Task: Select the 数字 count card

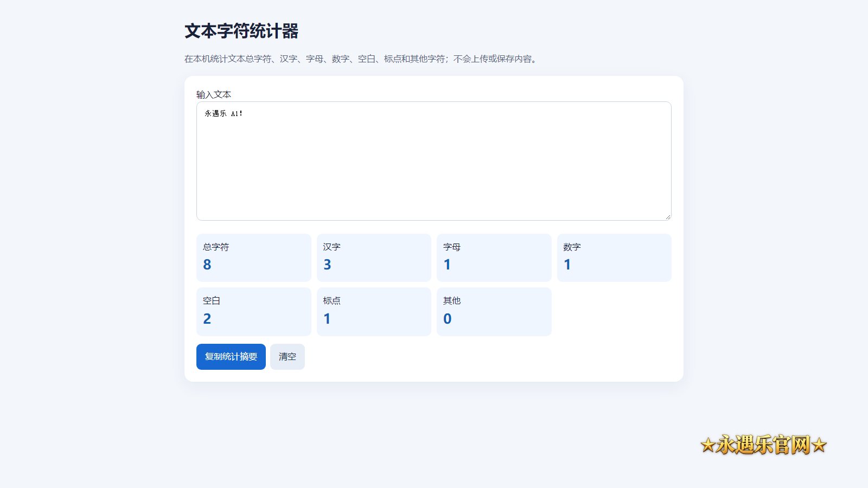Action: coord(614,258)
